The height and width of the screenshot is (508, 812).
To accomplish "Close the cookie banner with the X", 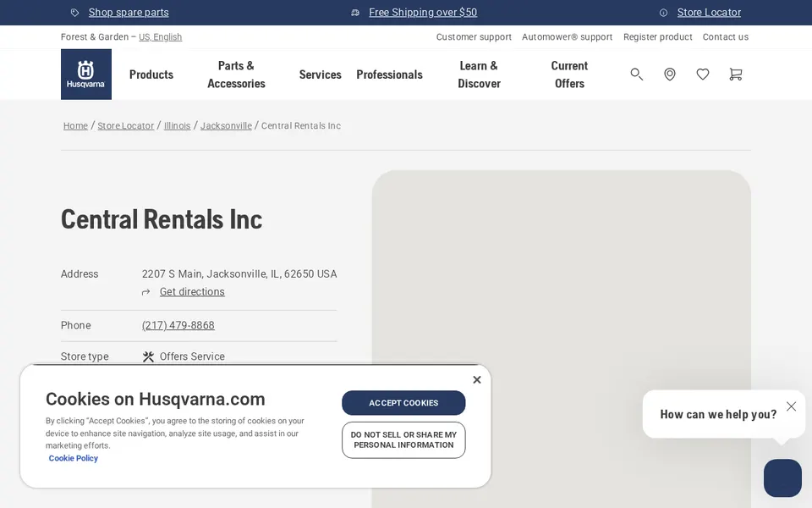I will [477, 379].
